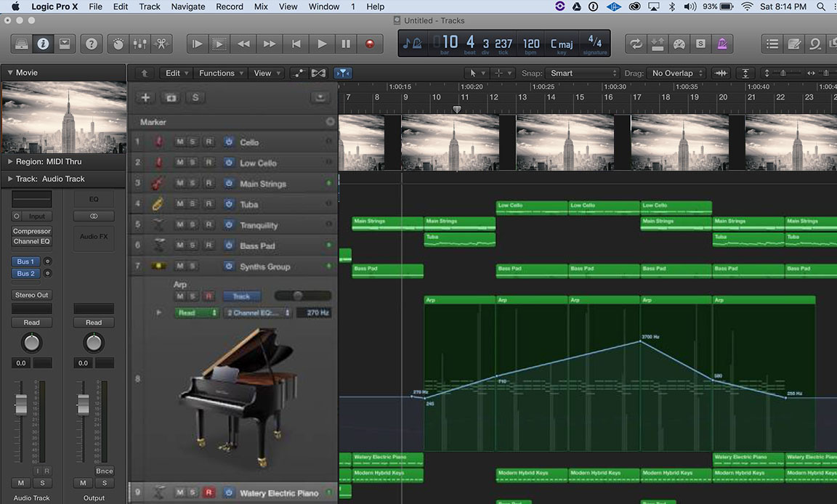
Task: Start playback with Play button
Action: click(321, 44)
